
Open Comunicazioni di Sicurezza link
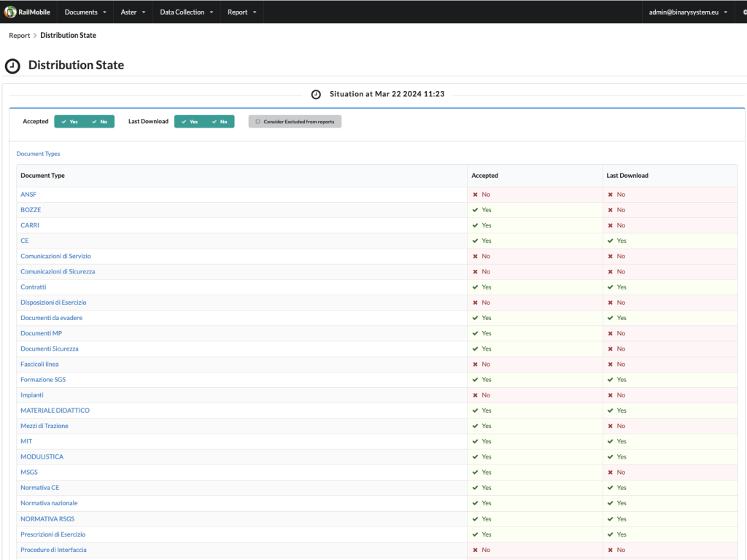pyautogui.click(x=58, y=271)
